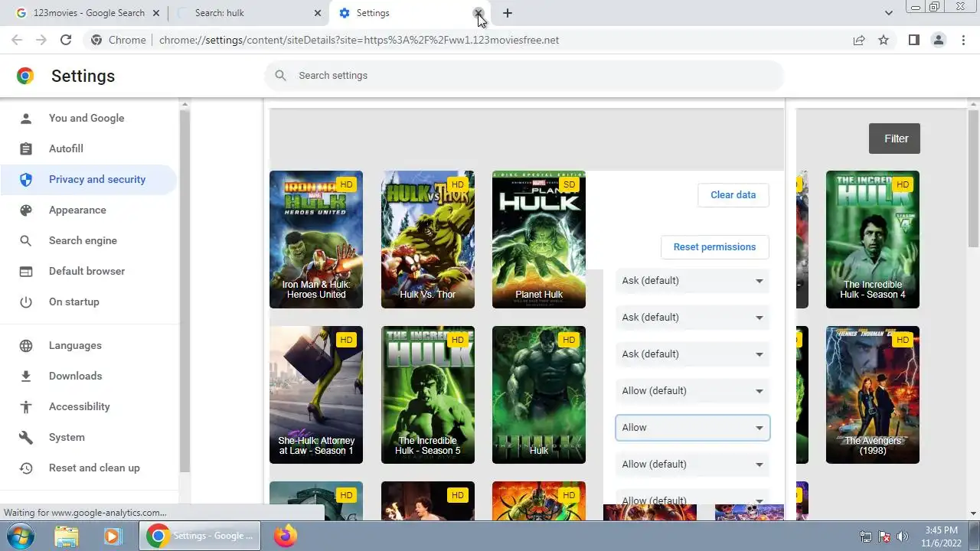The image size is (980, 551).
Task: Click the address bar URL
Action: [359, 40]
